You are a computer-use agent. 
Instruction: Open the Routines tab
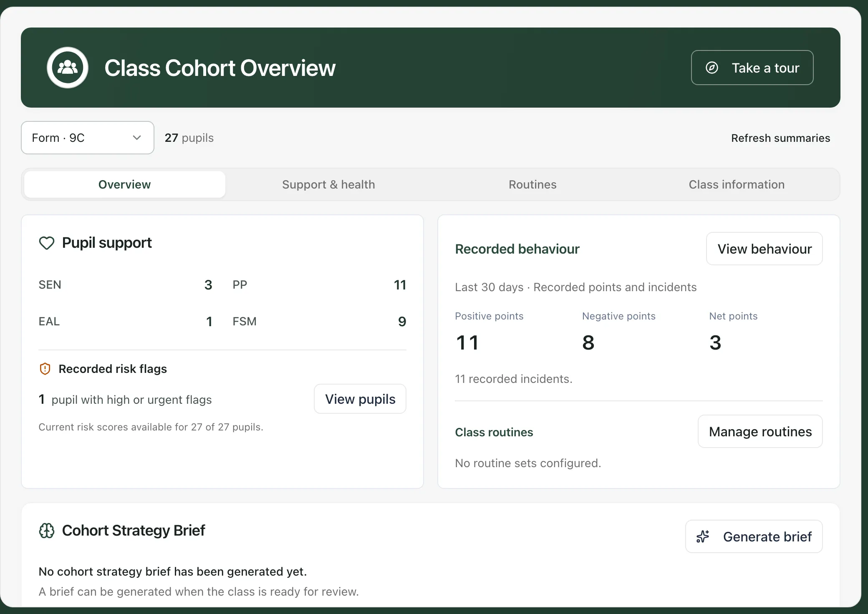tap(532, 184)
